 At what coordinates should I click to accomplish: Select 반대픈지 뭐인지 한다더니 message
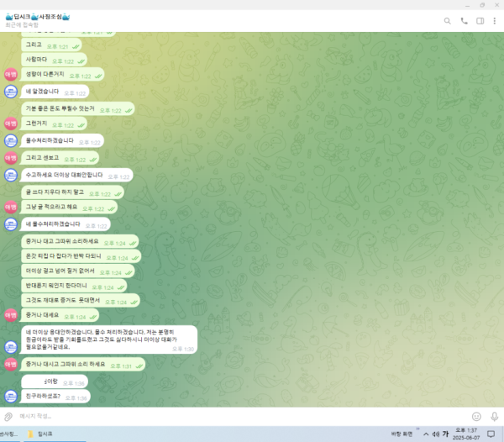click(74, 286)
